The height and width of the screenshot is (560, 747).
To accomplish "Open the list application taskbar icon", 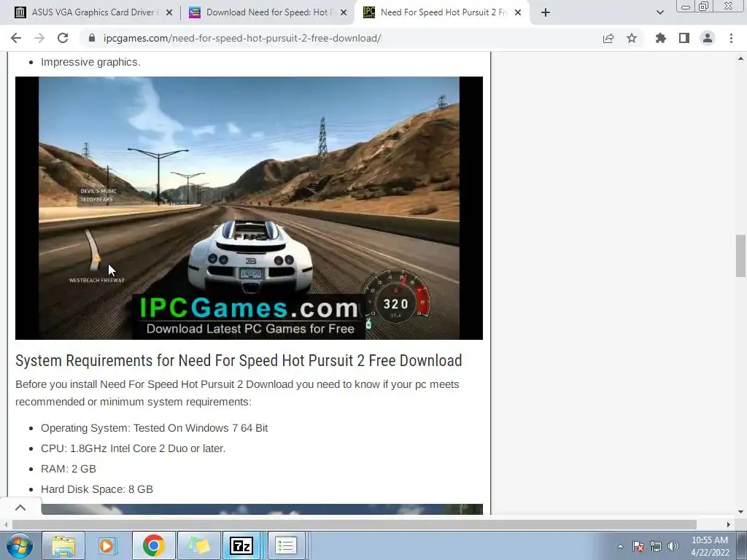I will [x=286, y=545].
